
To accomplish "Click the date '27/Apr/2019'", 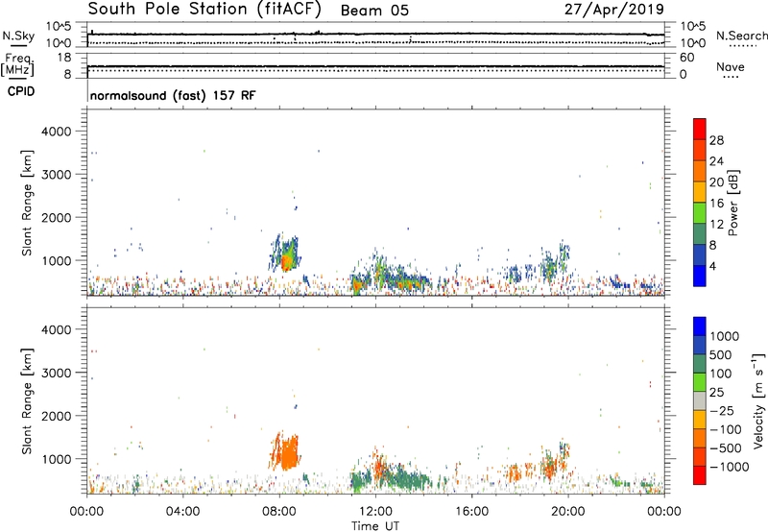I will point(614,10).
